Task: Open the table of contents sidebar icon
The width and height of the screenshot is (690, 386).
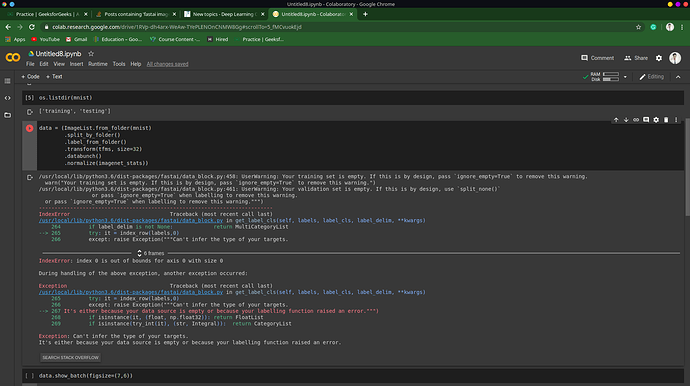Action: (7, 81)
